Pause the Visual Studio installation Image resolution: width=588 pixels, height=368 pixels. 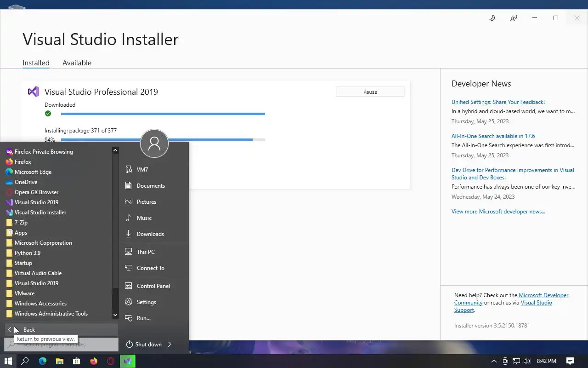coord(370,92)
